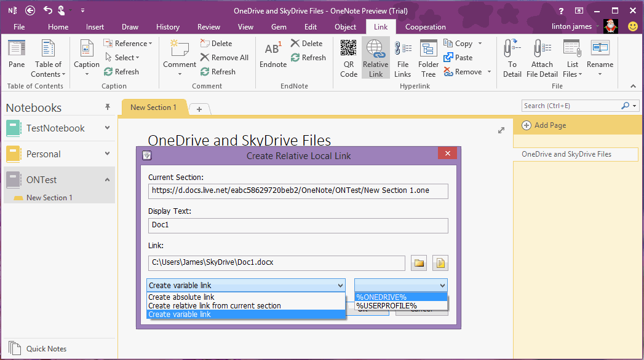Undo the last action
The image size is (644, 360).
pyautogui.click(x=47, y=10)
